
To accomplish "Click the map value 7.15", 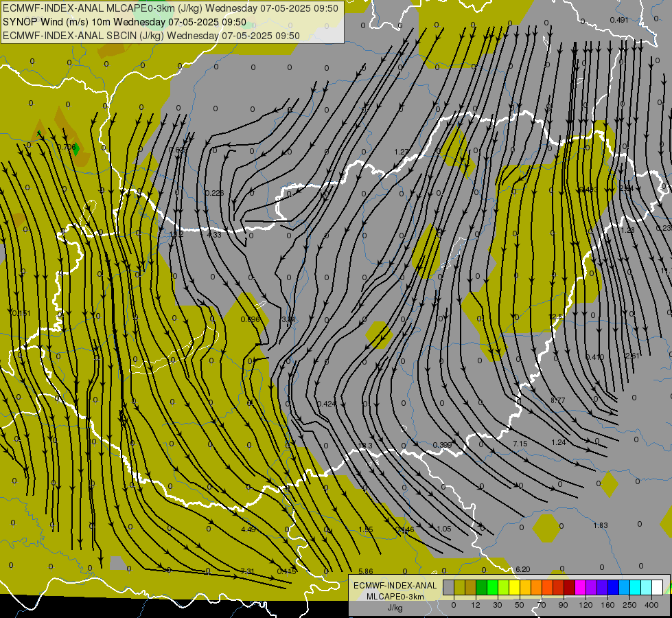I will pyautogui.click(x=520, y=444).
